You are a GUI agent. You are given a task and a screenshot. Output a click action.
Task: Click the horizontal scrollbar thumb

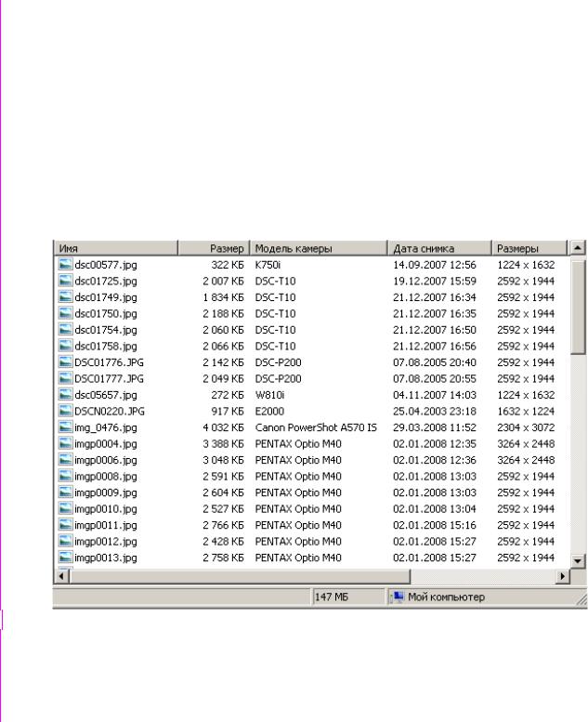[240, 576]
